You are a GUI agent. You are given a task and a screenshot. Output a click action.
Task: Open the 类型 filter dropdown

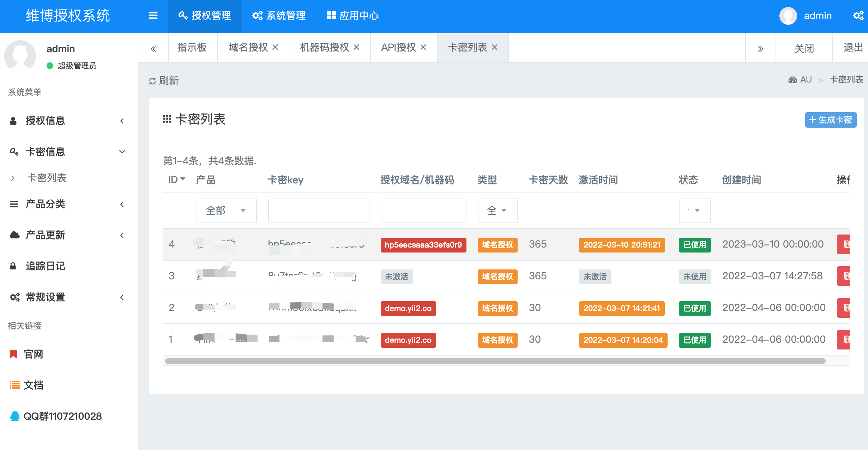[x=497, y=211]
